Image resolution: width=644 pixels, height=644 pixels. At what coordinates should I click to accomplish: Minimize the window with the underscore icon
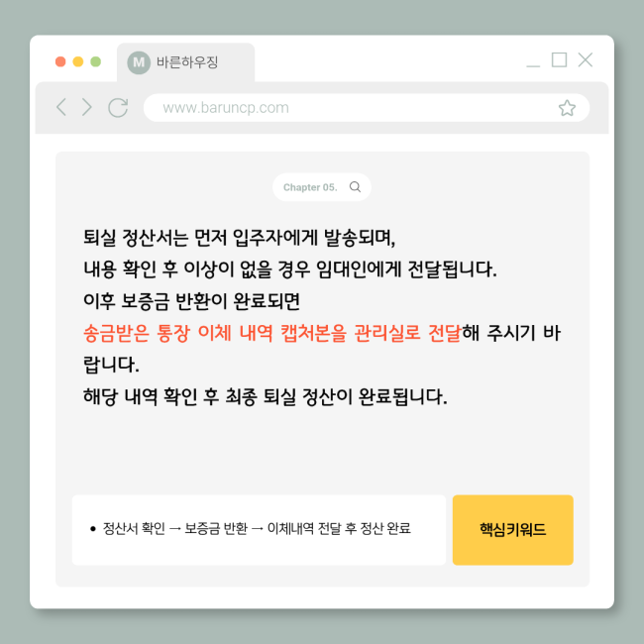tap(533, 65)
